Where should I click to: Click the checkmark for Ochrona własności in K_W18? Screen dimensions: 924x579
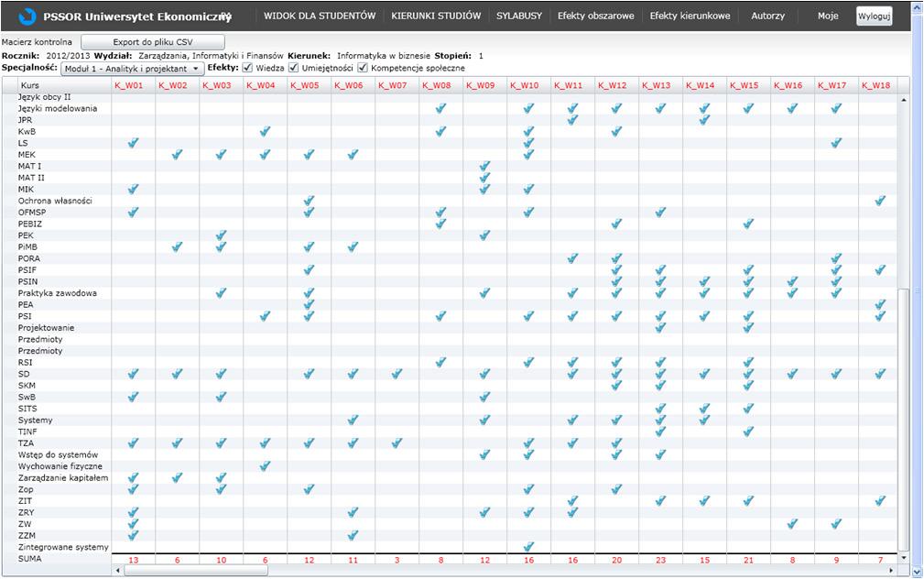880,201
